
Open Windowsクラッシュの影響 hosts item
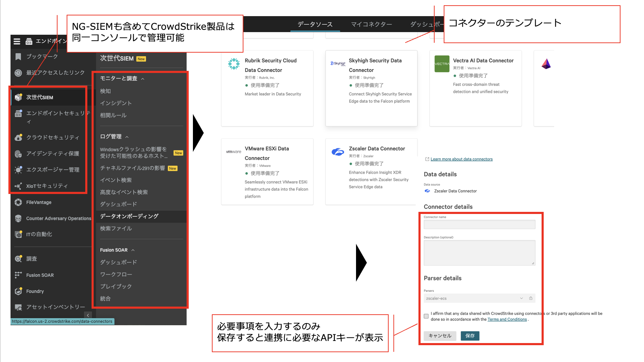pos(134,153)
